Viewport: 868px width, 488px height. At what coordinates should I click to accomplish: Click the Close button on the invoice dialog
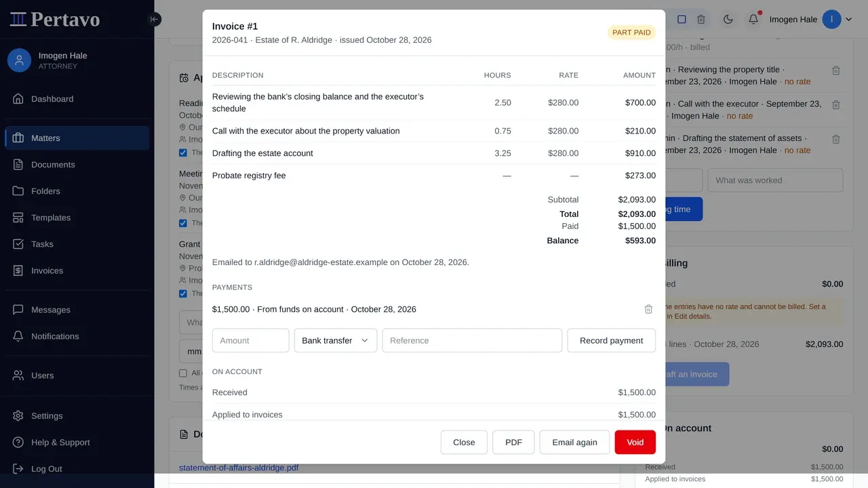pos(464,442)
